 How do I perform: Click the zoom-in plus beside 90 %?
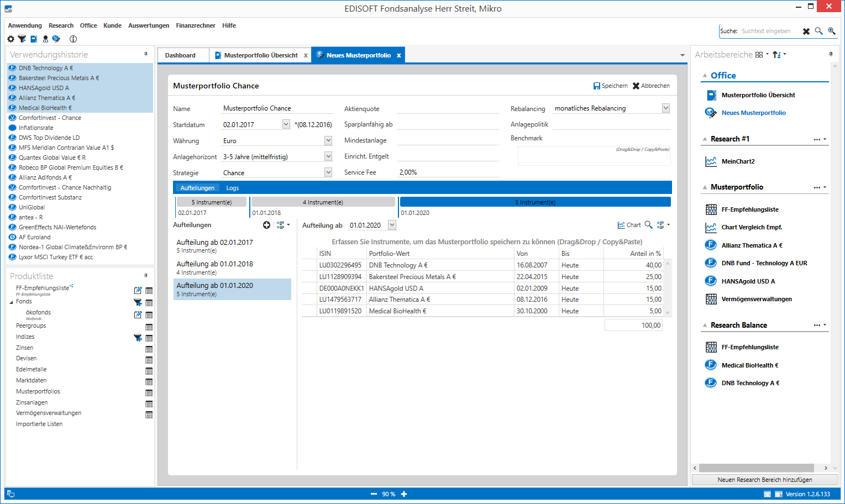click(x=404, y=494)
